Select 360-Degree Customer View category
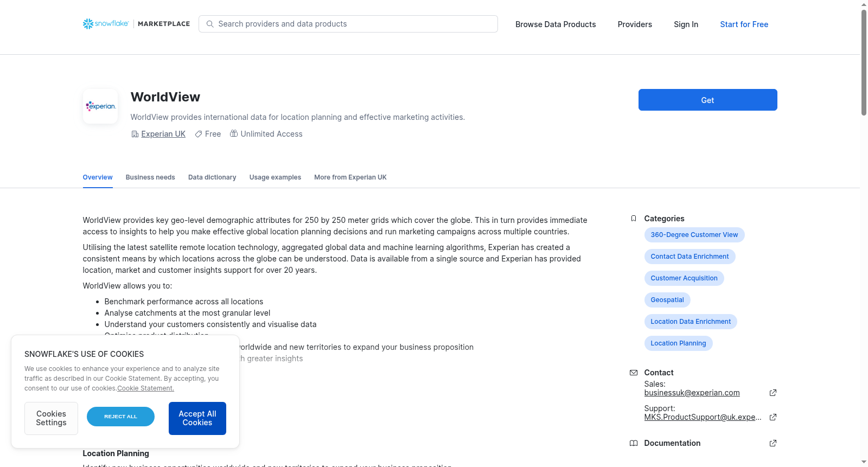This screenshot has height=467, width=868. [x=694, y=235]
